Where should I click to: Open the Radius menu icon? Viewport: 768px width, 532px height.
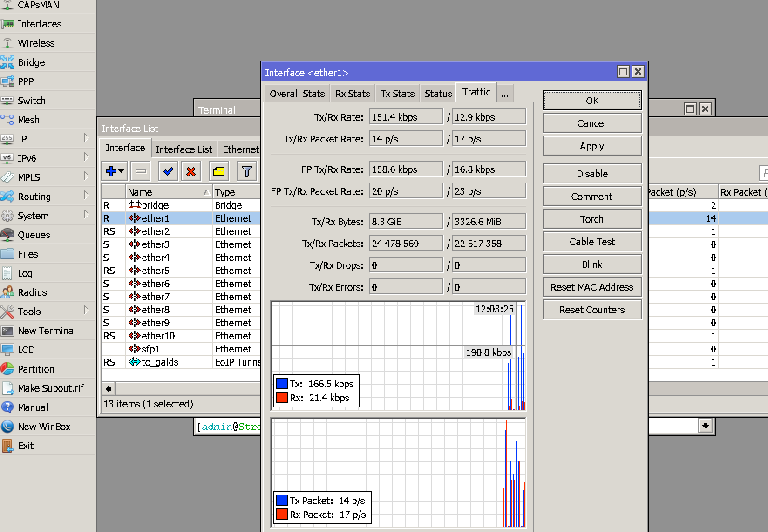(x=7, y=292)
